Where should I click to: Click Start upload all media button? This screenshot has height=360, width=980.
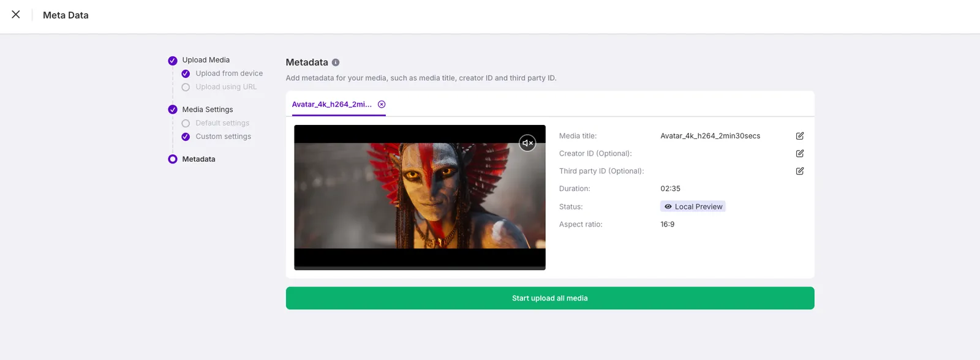pos(550,298)
